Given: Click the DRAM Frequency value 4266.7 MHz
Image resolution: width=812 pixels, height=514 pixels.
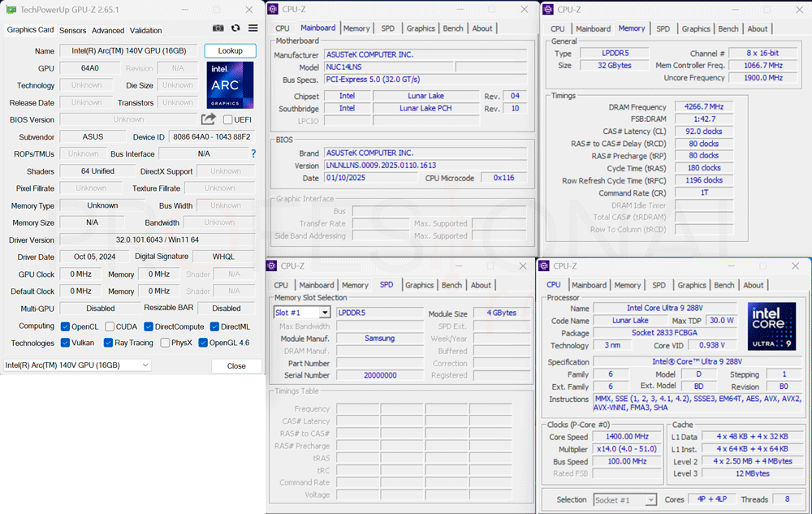Looking at the screenshot, I should [704, 106].
